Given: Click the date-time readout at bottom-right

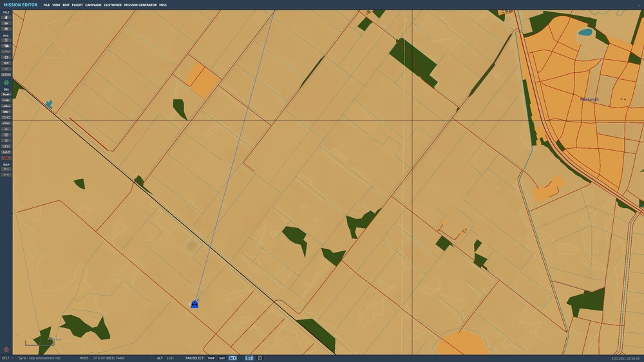Looking at the screenshot, I should pyautogui.click(x=625, y=358).
